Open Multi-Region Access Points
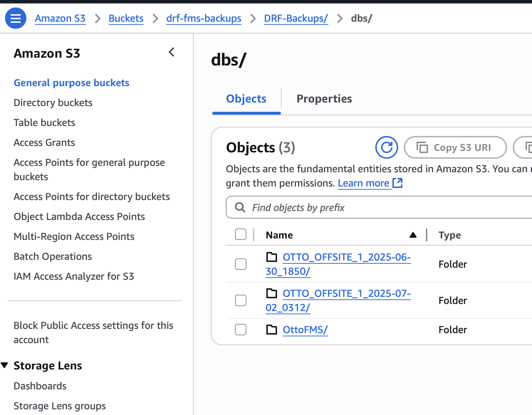532x415 pixels. tap(74, 237)
